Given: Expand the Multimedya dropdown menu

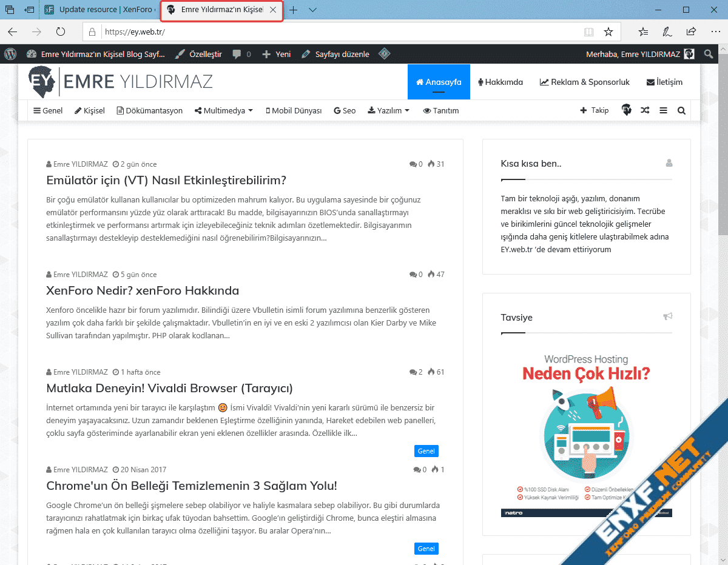Looking at the screenshot, I should coord(223,110).
